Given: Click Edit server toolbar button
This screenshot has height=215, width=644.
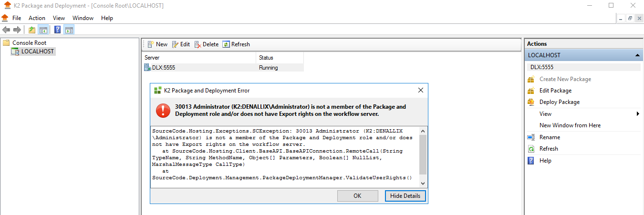Looking at the screenshot, I should click(x=181, y=44).
